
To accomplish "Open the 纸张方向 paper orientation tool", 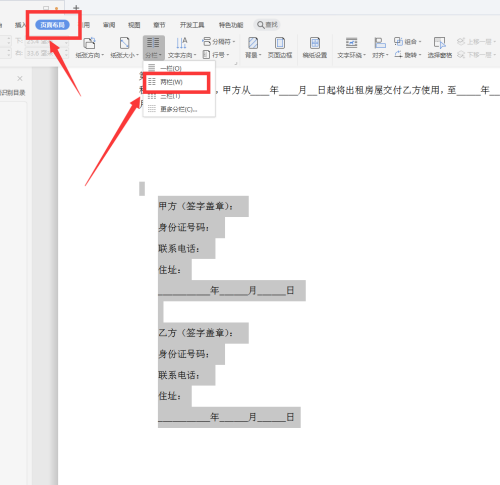I will (x=89, y=48).
